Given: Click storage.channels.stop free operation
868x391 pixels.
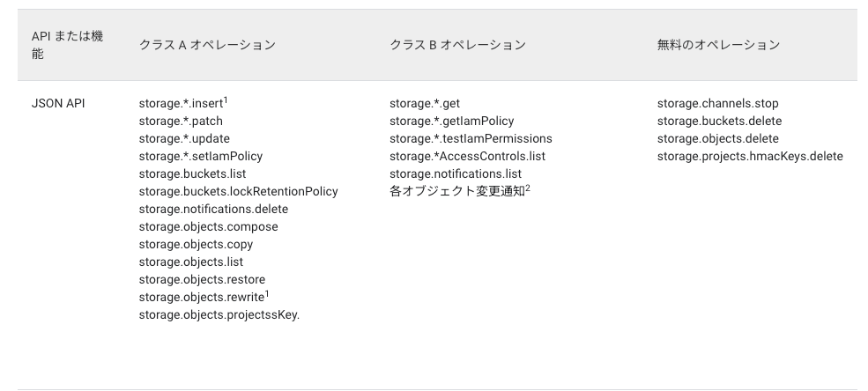Looking at the screenshot, I should pyautogui.click(x=717, y=103).
